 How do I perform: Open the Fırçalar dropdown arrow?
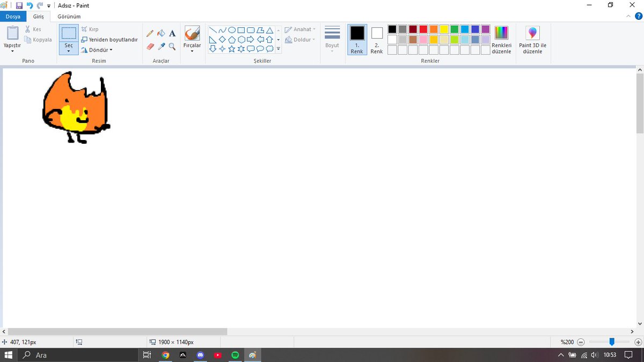(x=192, y=51)
